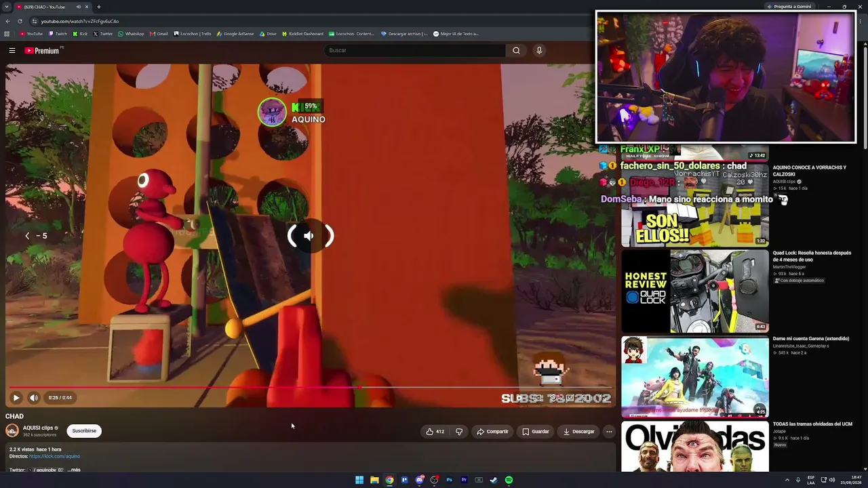Open Discord from the taskbar
This screenshot has height=488, width=868.
pos(419,480)
